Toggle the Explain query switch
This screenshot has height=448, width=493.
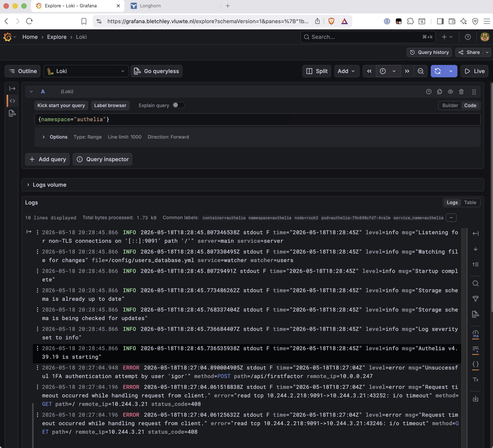click(178, 105)
